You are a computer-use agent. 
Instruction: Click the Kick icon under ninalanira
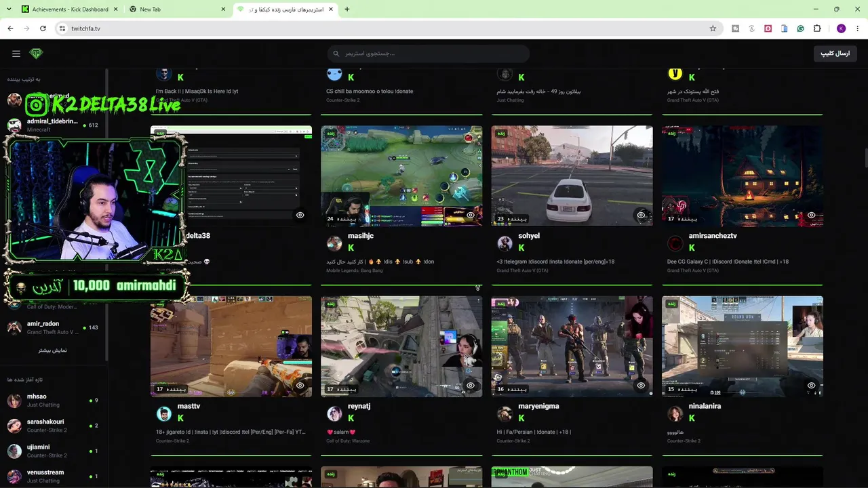(x=692, y=418)
